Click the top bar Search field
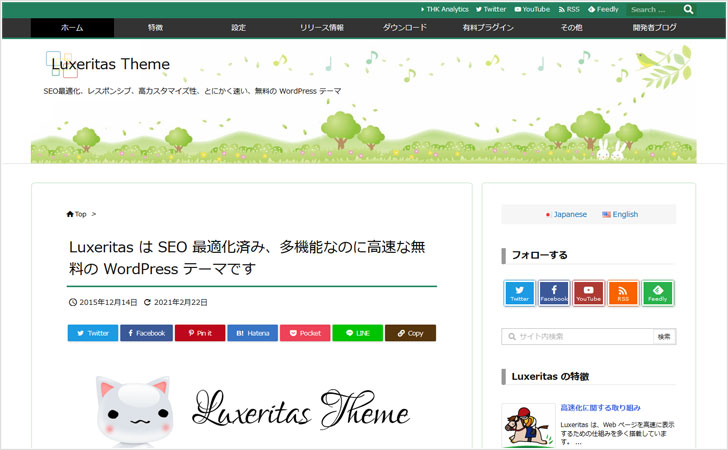 click(x=654, y=9)
